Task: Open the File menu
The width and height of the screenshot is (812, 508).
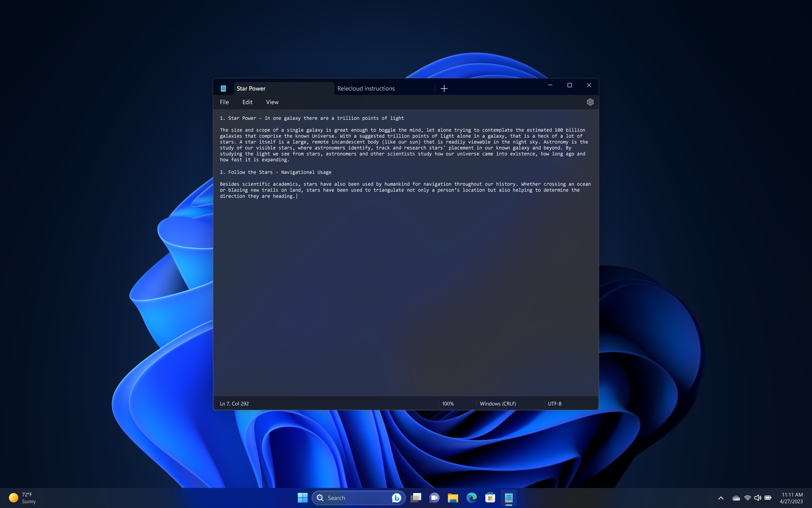Action: [x=225, y=102]
